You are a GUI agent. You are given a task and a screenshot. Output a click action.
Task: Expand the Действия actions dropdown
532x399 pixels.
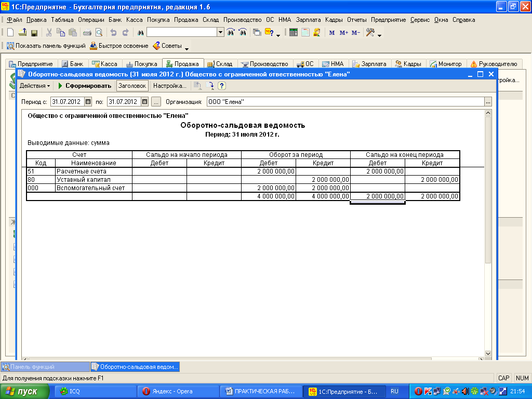tap(35, 86)
